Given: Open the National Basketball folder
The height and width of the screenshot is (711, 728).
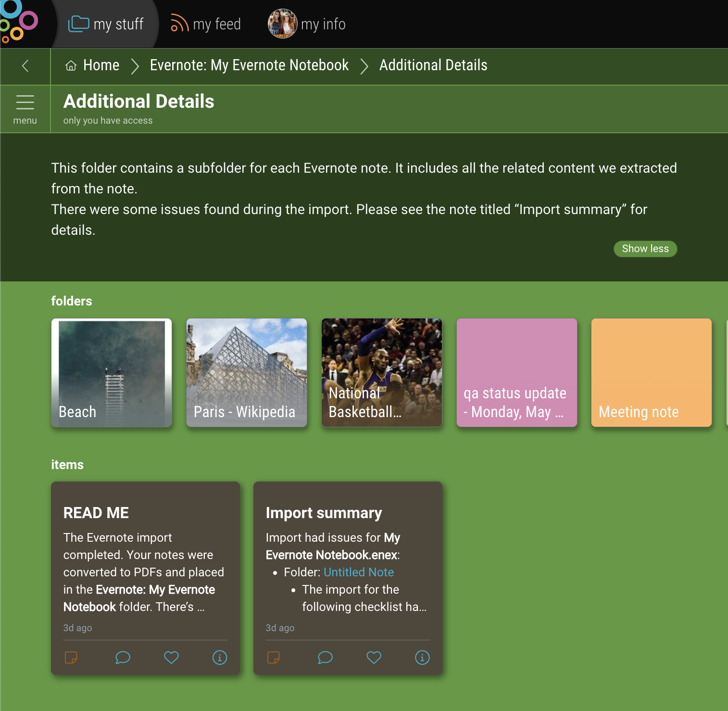Looking at the screenshot, I should tap(382, 372).
